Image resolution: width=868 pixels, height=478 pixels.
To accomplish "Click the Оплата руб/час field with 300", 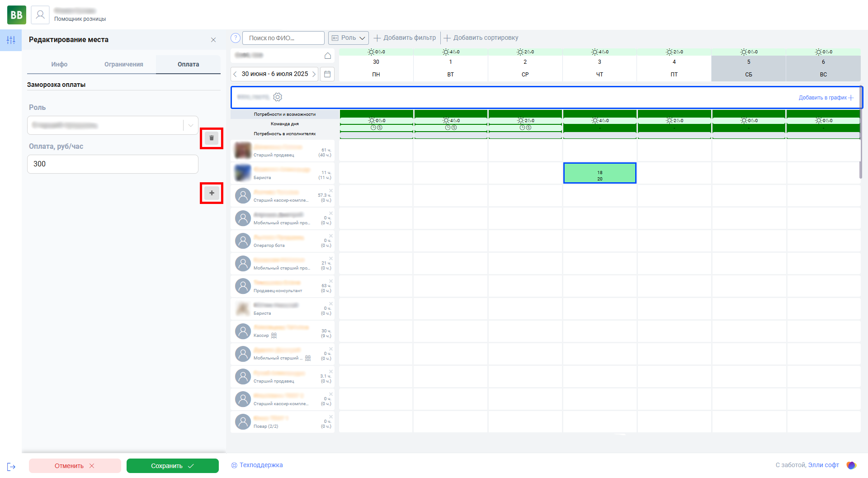I will click(x=113, y=164).
